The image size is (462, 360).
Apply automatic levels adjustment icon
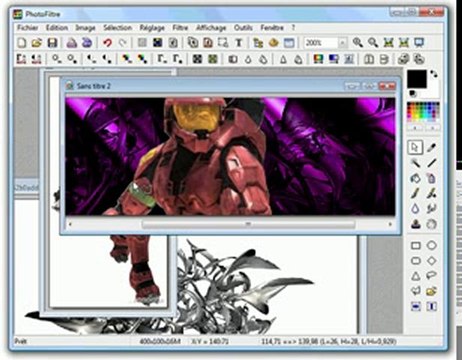click(22, 59)
